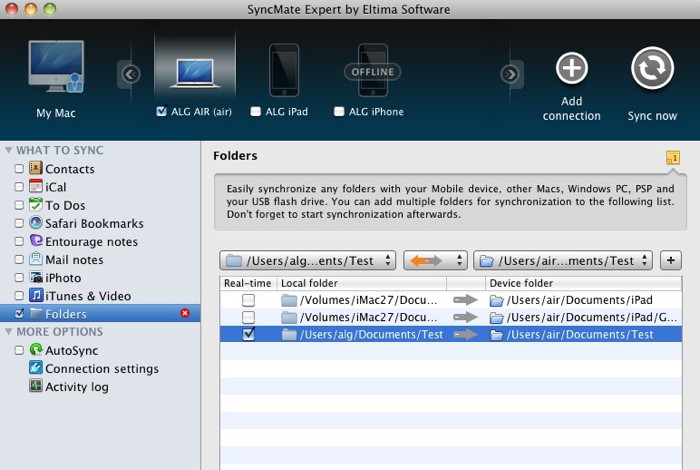Click the Folders sidebar folder icon
Screen dimensions: 700x470
pyautogui.click(x=36, y=314)
